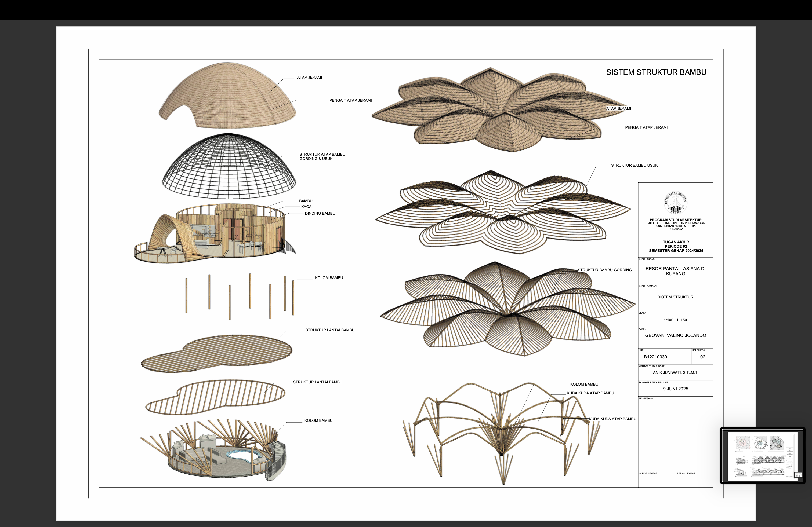Click the Universitas Kristen Petra logo
812x527 pixels.
click(x=675, y=203)
